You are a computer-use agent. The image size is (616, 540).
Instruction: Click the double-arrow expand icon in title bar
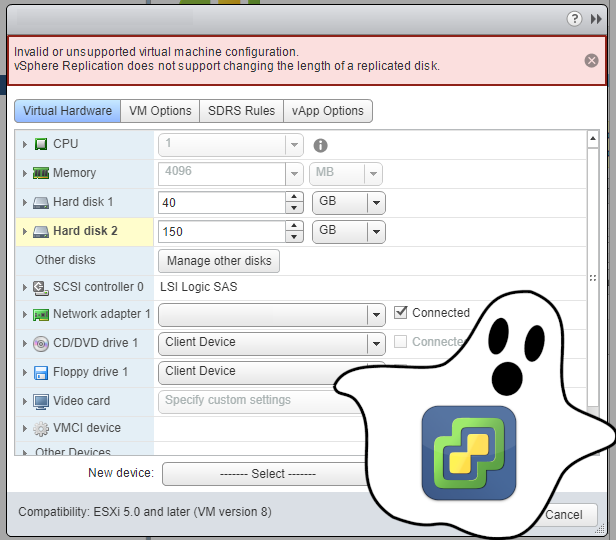click(x=596, y=19)
